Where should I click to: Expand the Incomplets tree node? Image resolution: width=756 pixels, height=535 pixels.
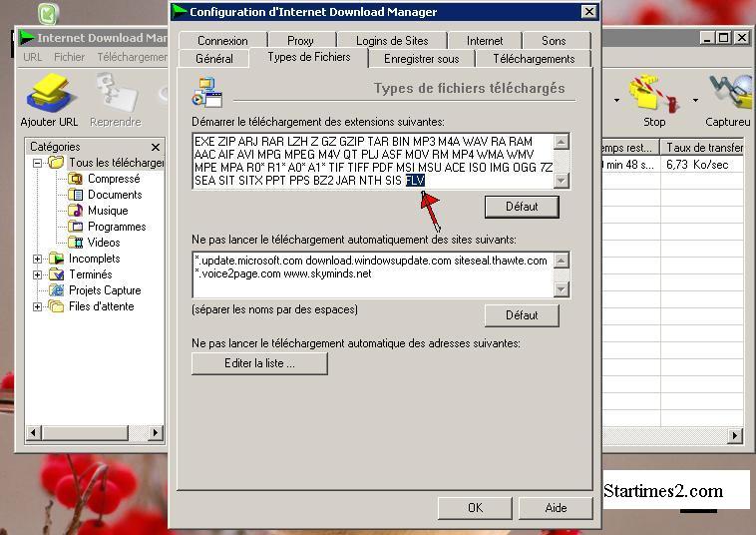tap(37, 259)
